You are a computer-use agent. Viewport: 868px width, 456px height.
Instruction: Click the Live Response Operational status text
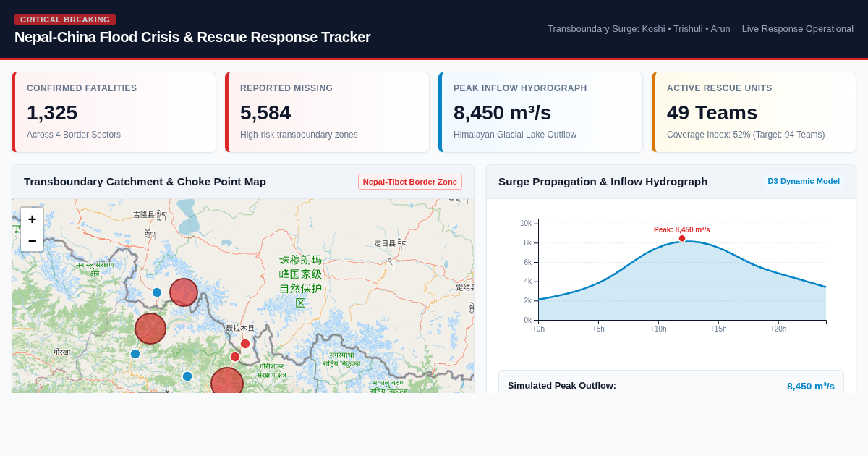(x=798, y=29)
